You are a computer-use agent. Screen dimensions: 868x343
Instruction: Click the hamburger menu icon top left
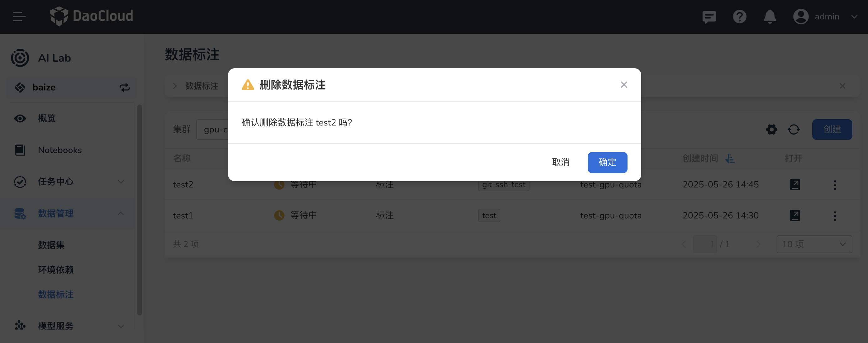(19, 17)
